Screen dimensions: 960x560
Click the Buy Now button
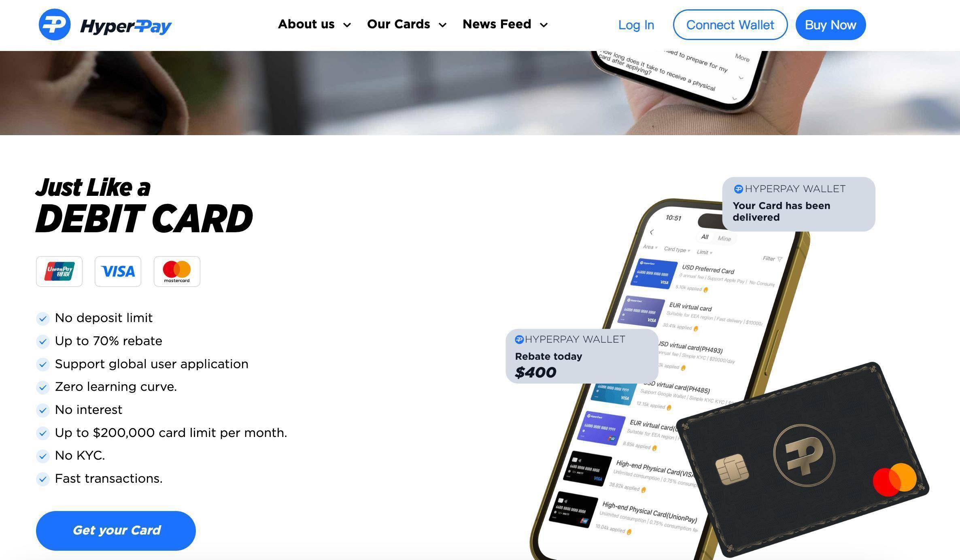pyautogui.click(x=830, y=25)
